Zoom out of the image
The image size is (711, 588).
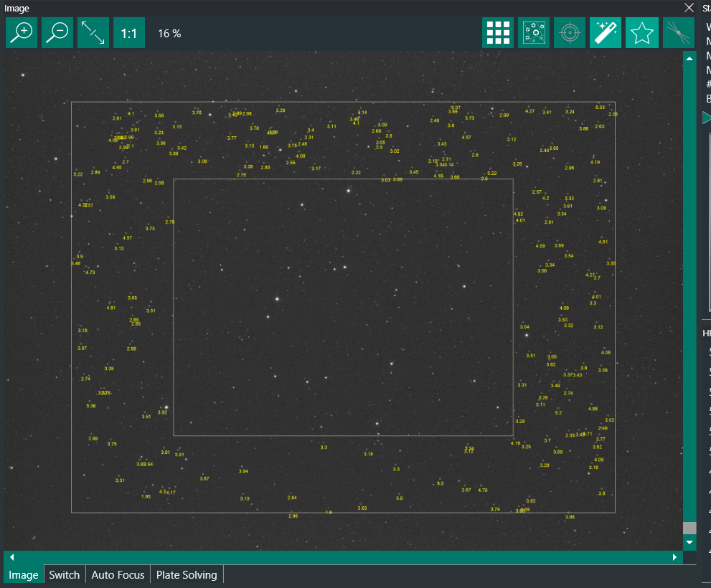click(x=57, y=33)
